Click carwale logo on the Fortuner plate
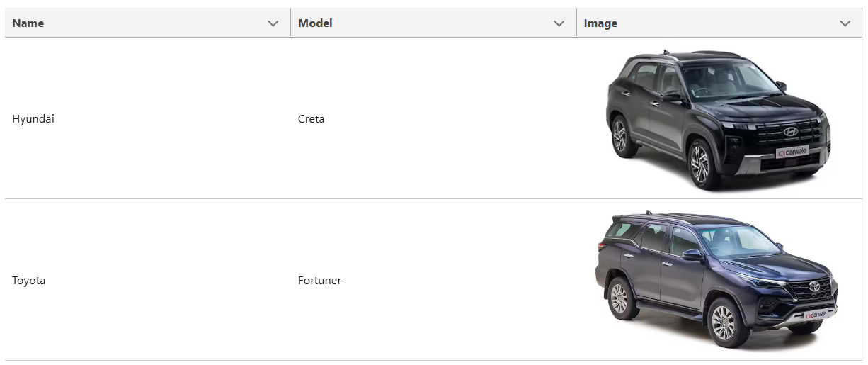The image size is (868, 365). 816,314
